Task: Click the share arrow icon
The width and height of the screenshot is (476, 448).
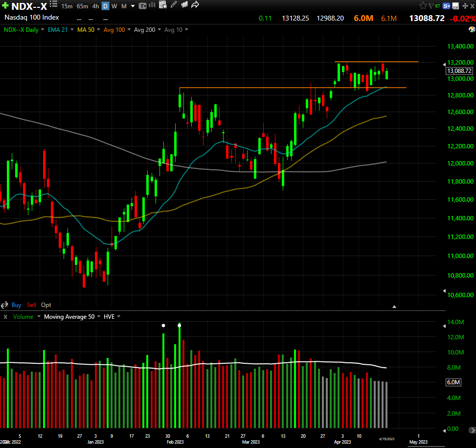Action: coord(195,4)
